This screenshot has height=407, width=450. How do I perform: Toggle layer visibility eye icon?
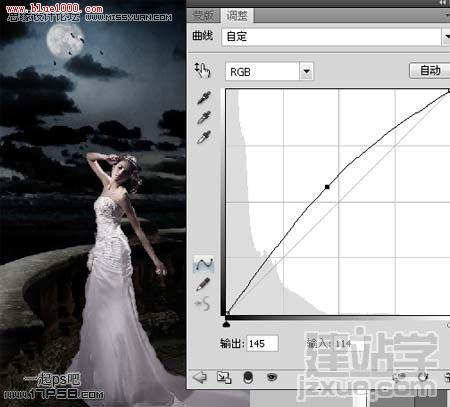[x=272, y=377]
